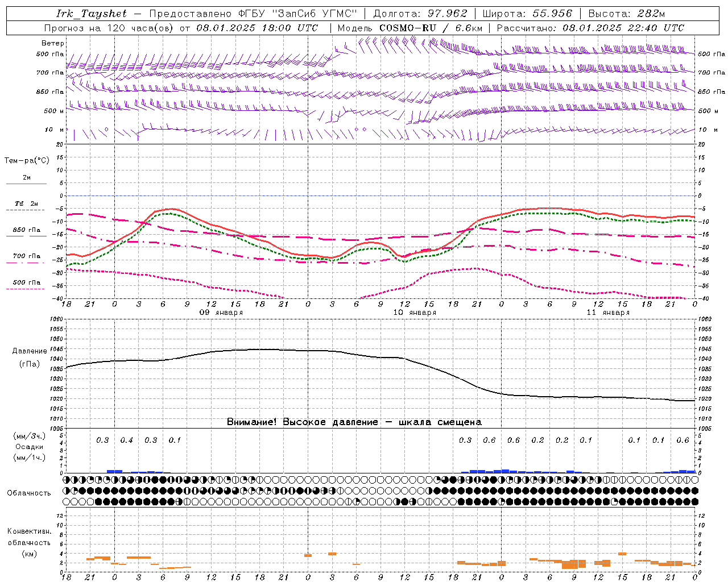Click the warning Внимание! Высокое давление — шкала смещена
This screenshot has width=728, height=582.
[354, 422]
